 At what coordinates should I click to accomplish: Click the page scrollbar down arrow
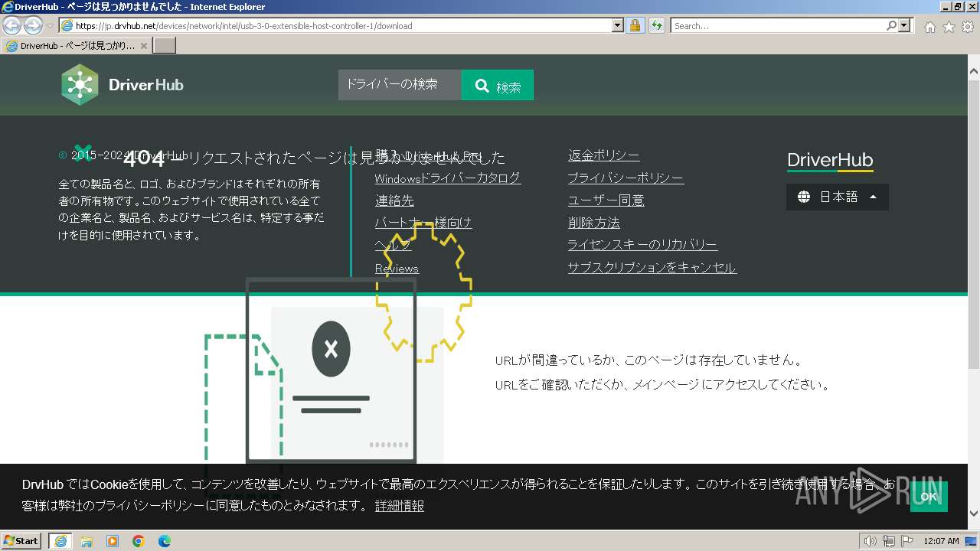(x=974, y=514)
